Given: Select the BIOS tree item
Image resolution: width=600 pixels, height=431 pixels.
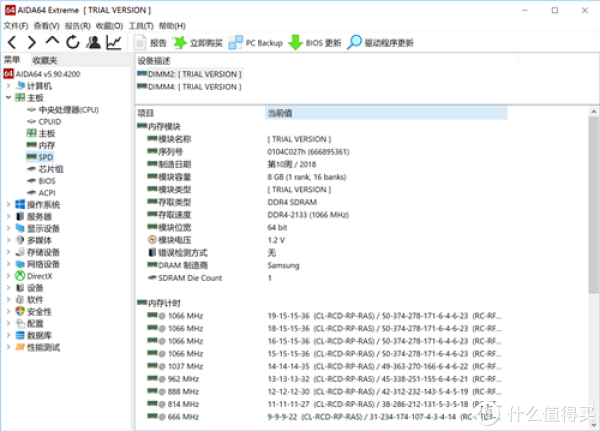Looking at the screenshot, I should (41, 181).
